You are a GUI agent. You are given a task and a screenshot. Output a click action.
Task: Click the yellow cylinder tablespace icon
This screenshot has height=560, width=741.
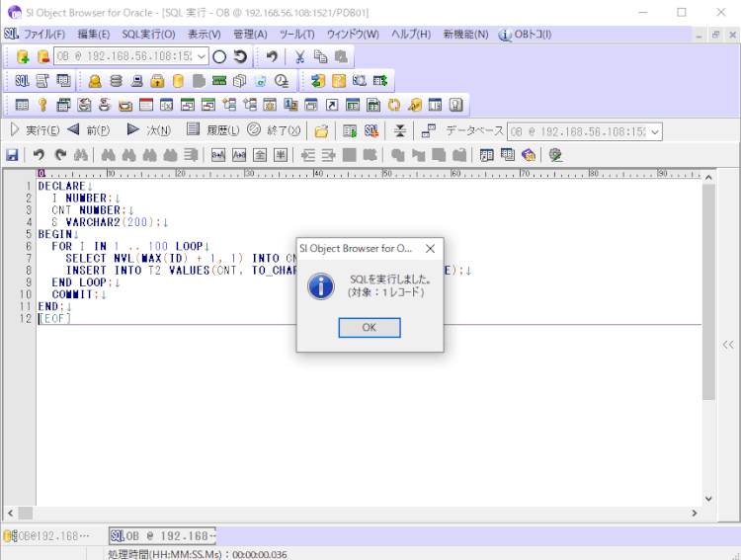178,81
